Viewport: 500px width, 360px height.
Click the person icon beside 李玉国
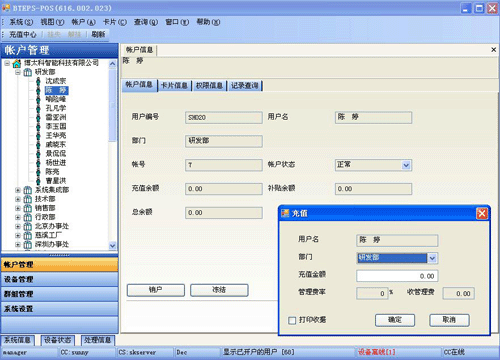[38, 126]
